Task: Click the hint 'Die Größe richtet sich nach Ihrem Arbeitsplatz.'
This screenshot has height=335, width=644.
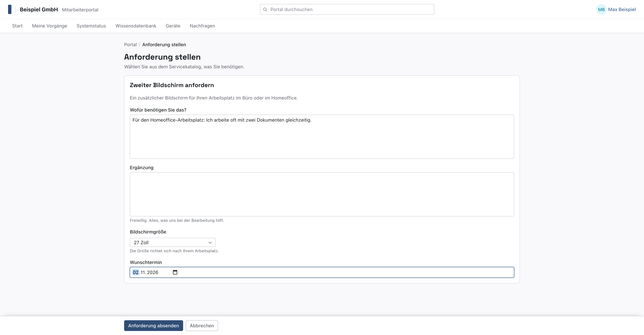Action: (x=174, y=251)
